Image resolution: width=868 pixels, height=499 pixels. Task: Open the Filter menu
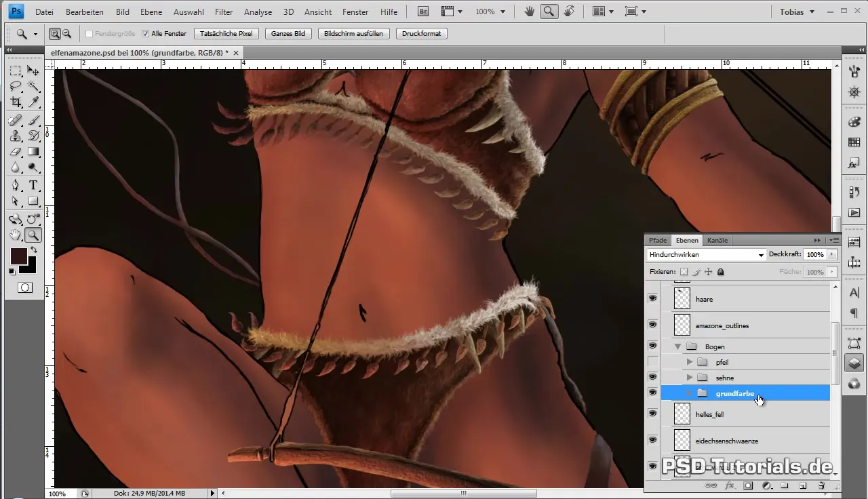click(x=224, y=12)
